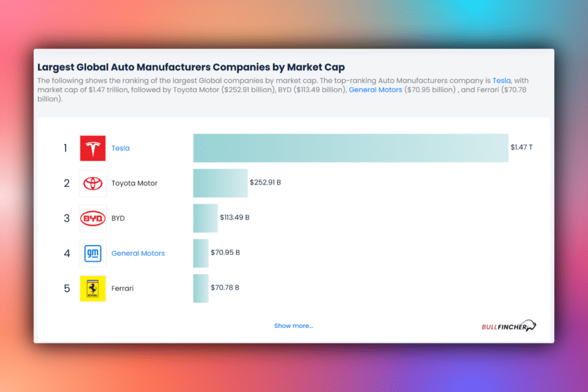Viewport: 588px width, 392px height.
Task: Select the red Tesla badge beside rank 1
Action: click(92, 148)
